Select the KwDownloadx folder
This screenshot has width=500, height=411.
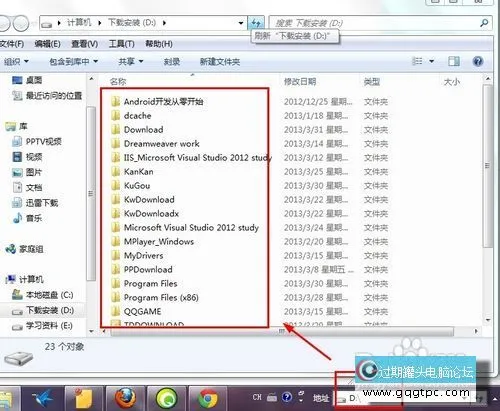(145, 214)
